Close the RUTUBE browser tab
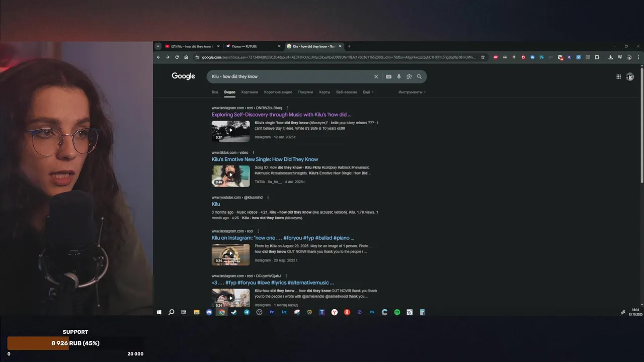 279,46
